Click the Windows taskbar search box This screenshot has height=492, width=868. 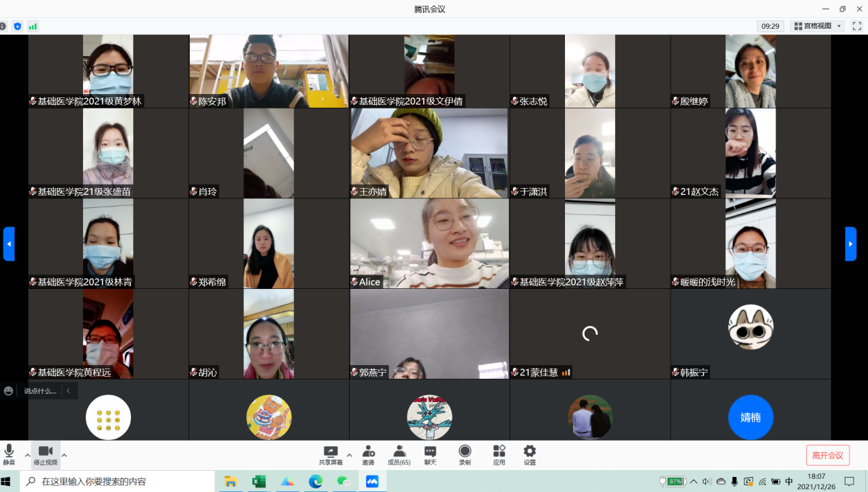pos(117,481)
